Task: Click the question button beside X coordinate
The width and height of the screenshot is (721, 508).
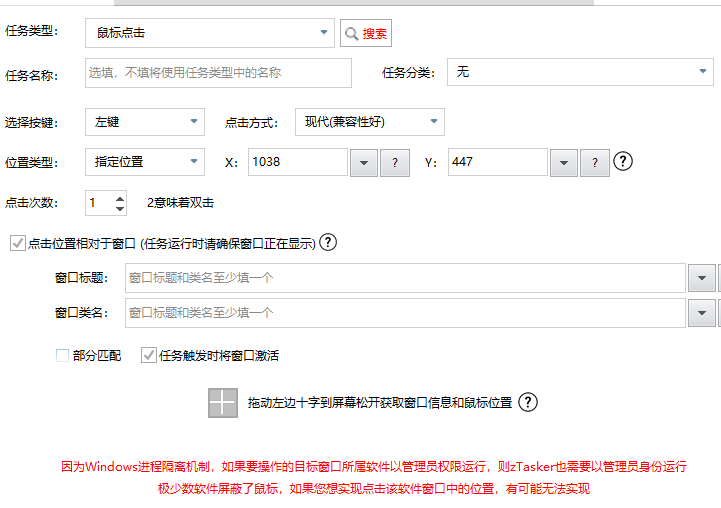Action: pyautogui.click(x=395, y=163)
